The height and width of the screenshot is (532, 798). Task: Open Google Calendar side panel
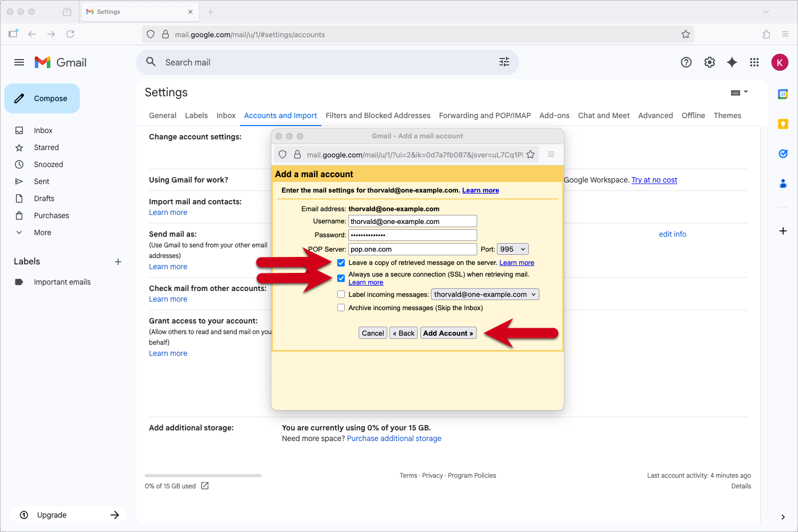pos(783,94)
